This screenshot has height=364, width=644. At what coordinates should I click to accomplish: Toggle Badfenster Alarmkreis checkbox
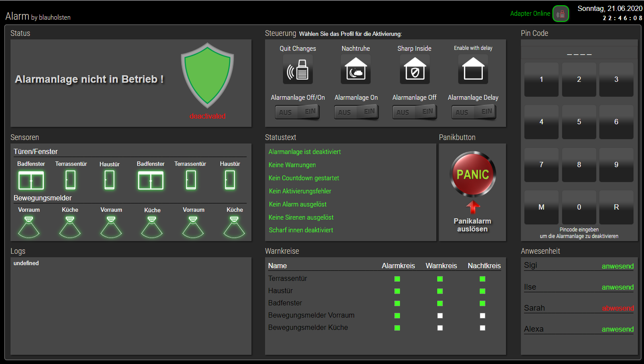point(397,303)
